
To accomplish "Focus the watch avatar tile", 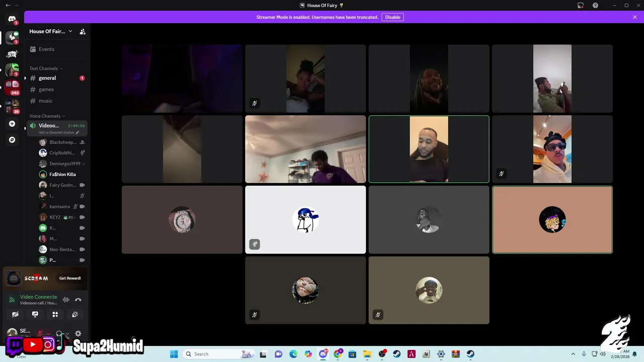I will pos(182,220).
